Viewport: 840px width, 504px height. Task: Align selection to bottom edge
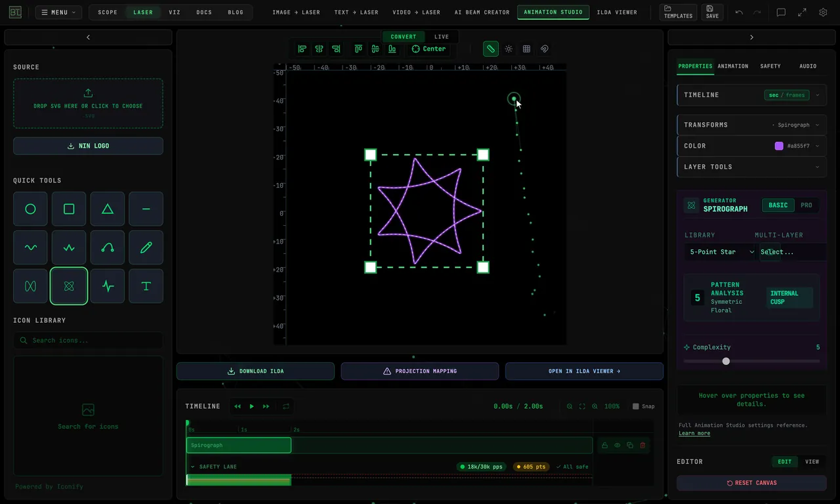click(x=392, y=49)
